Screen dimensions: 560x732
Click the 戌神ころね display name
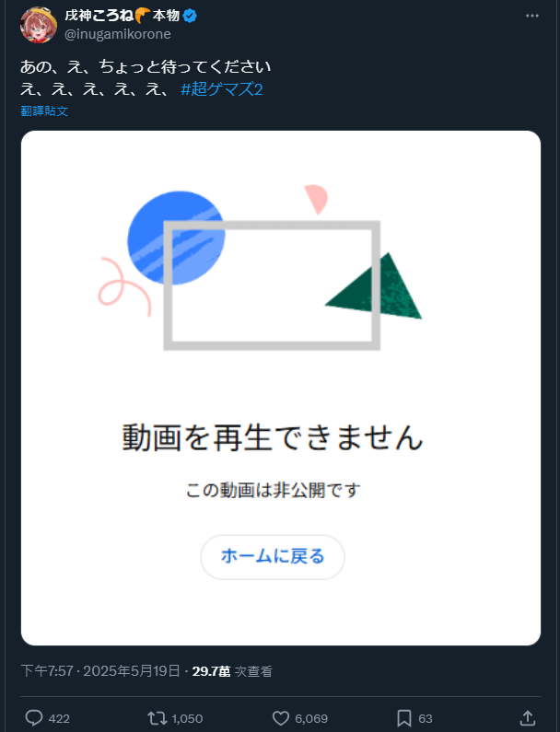click(x=99, y=16)
